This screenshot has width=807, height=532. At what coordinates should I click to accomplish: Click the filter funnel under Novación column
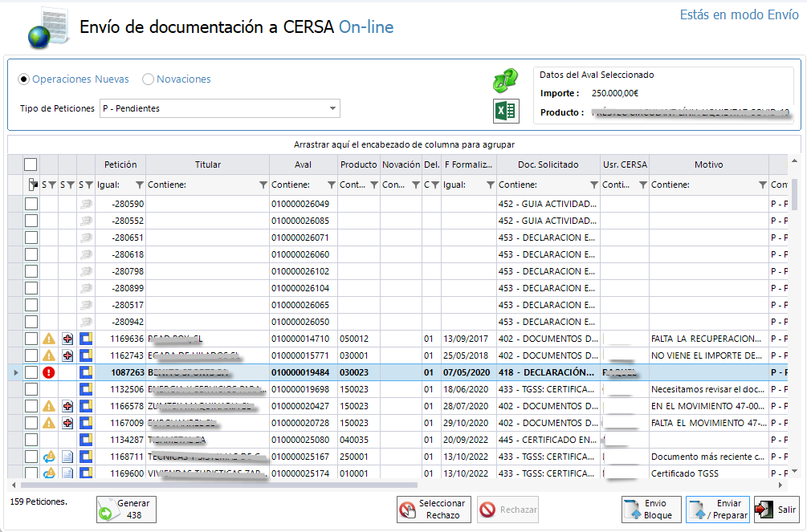tap(416, 185)
